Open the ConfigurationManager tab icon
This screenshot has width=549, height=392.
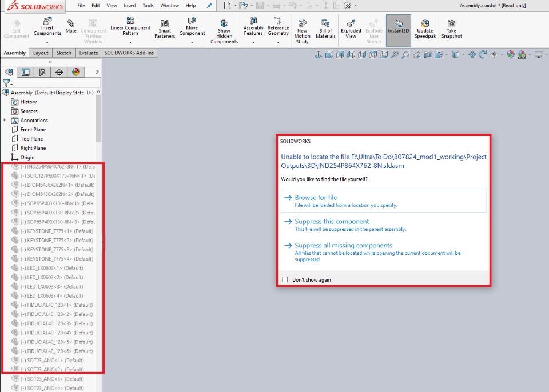point(42,72)
